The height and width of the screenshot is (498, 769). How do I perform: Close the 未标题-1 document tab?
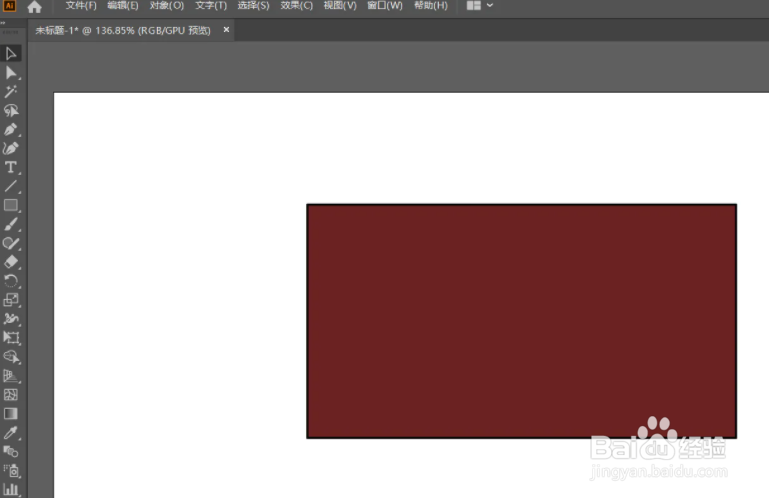(226, 29)
